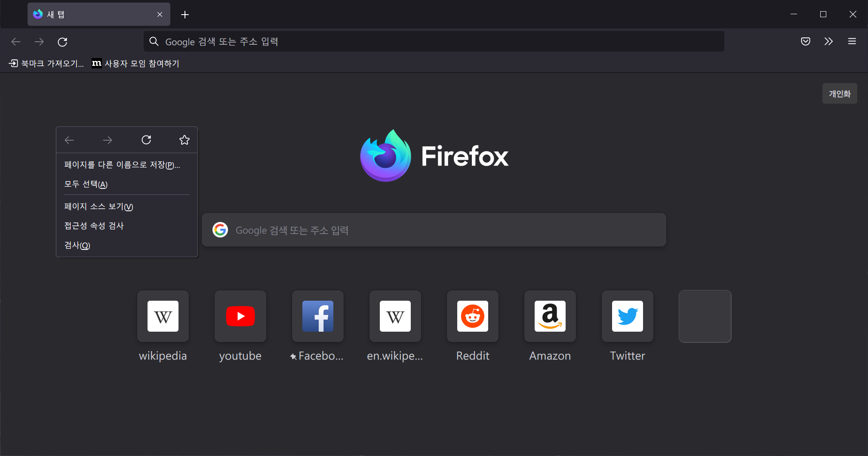
Task: Click the toolbar reload page icon
Action: point(62,42)
